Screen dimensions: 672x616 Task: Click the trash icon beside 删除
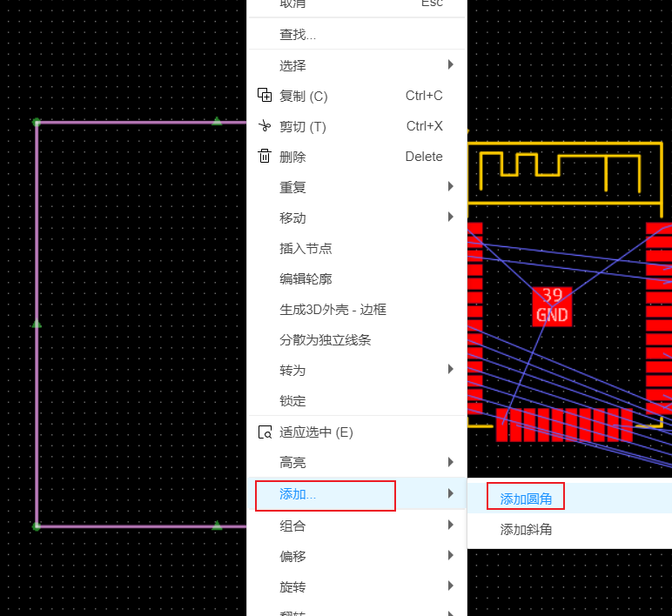point(265,156)
